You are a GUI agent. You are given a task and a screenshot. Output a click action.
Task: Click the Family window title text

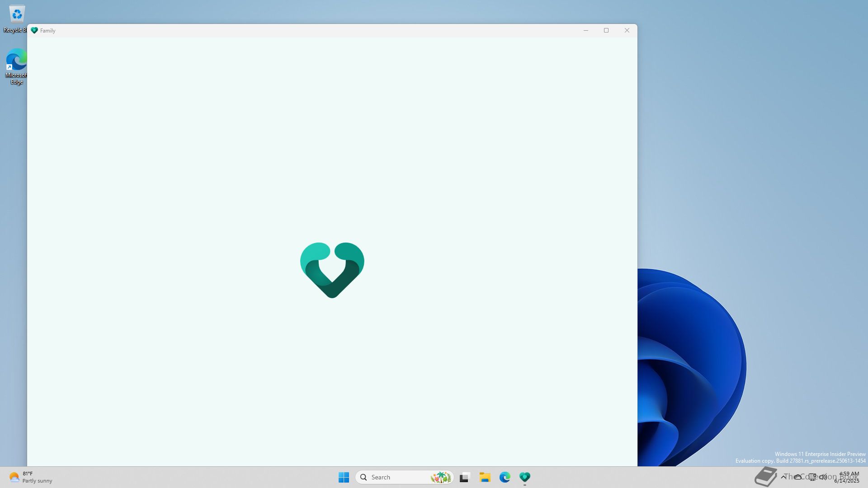pos(48,31)
